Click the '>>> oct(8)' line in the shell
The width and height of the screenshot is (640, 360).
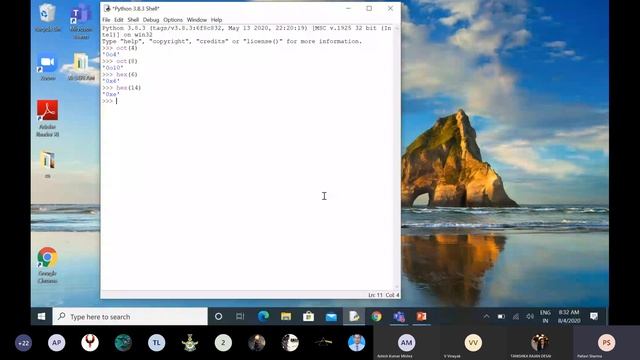[120, 61]
